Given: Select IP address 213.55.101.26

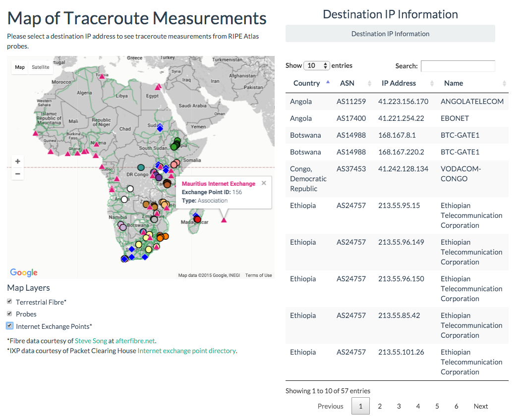Looking at the screenshot, I should point(401,352).
